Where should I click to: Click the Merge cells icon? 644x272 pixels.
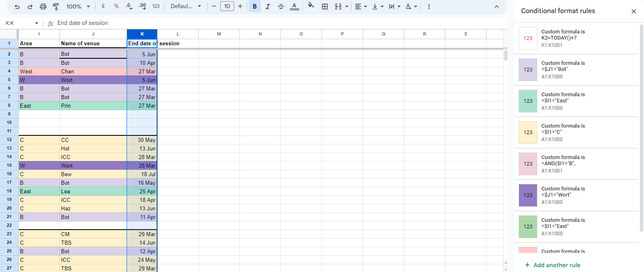coord(338,6)
